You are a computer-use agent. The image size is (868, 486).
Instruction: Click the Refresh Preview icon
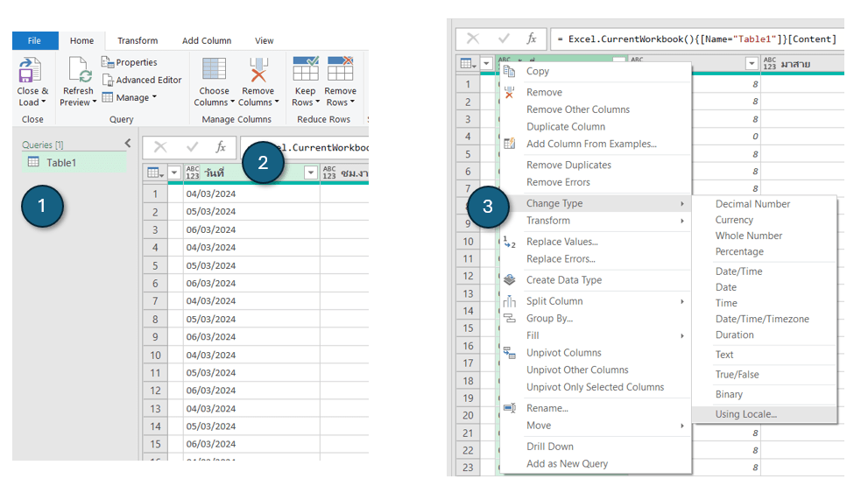click(x=78, y=71)
